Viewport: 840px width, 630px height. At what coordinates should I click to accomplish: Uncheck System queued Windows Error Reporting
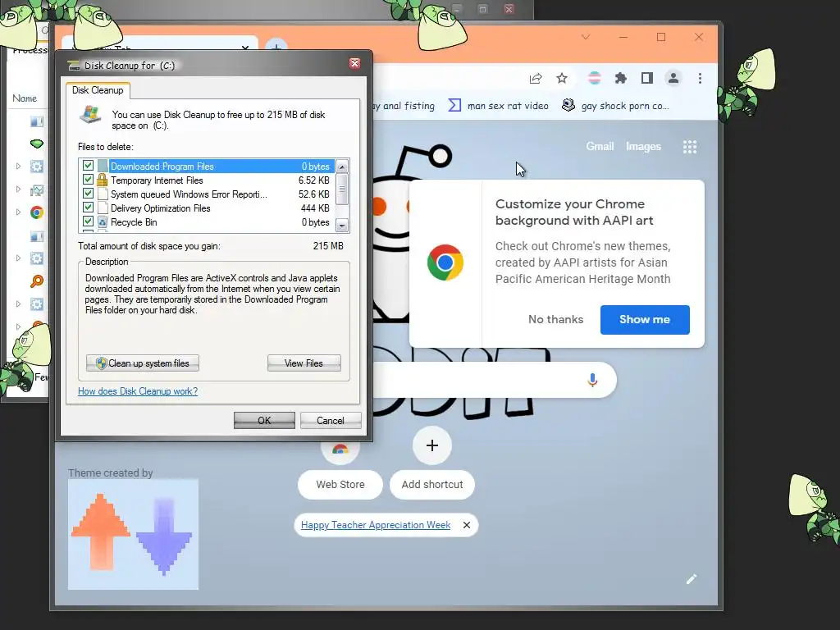tap(89, 194)
